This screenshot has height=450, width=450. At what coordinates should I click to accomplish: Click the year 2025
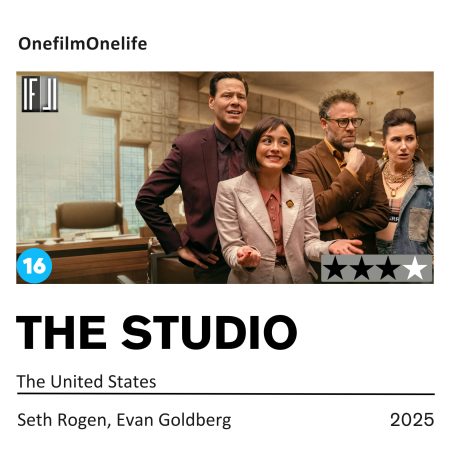[x=412, y=420]
